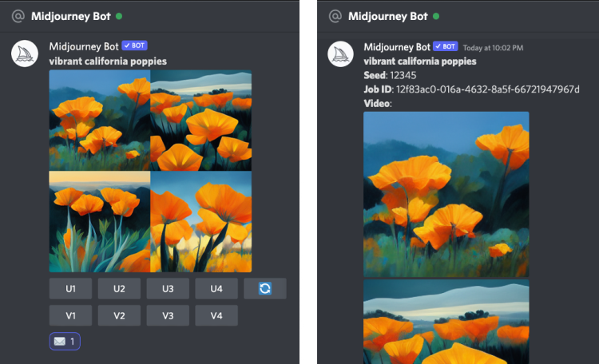This screenshot has height=364, width=599.
Task: Open the four-image poppies grid
Action: (150, 171)
